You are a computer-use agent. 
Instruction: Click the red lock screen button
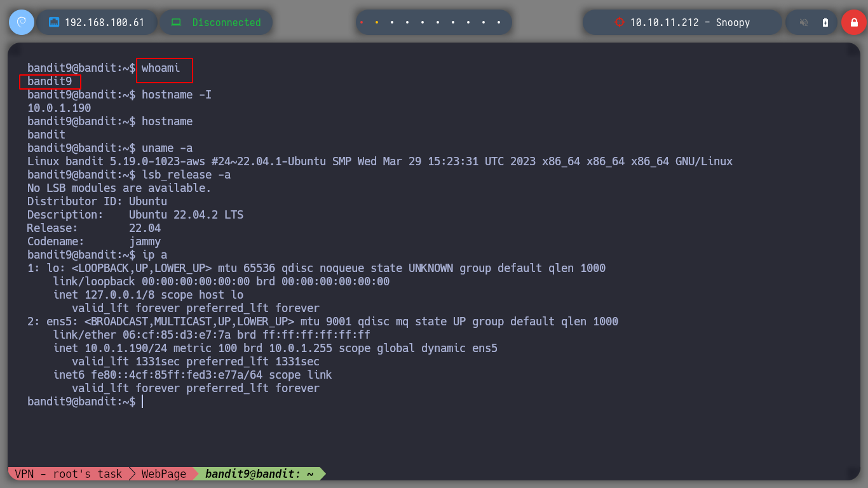click(853, 22)
